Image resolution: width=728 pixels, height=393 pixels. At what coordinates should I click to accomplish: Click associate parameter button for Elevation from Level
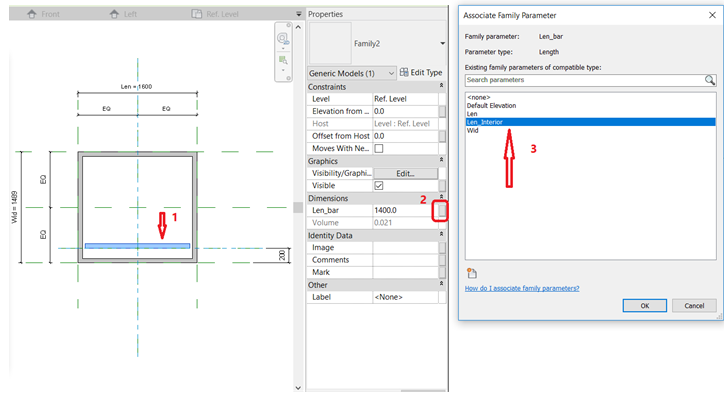tap(442, 111)
